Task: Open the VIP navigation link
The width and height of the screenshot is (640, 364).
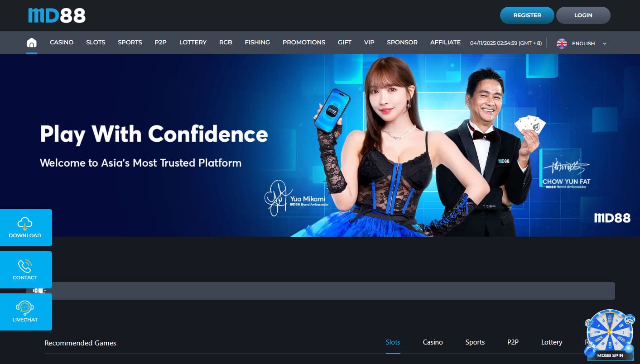Action: tap(369, 43)
